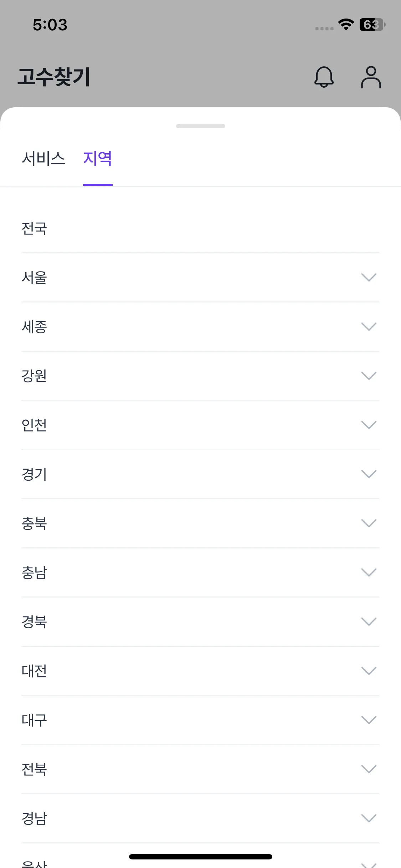401x868 pixels.
Task: Tap the notification bell icon
Action: pos(324,77)
